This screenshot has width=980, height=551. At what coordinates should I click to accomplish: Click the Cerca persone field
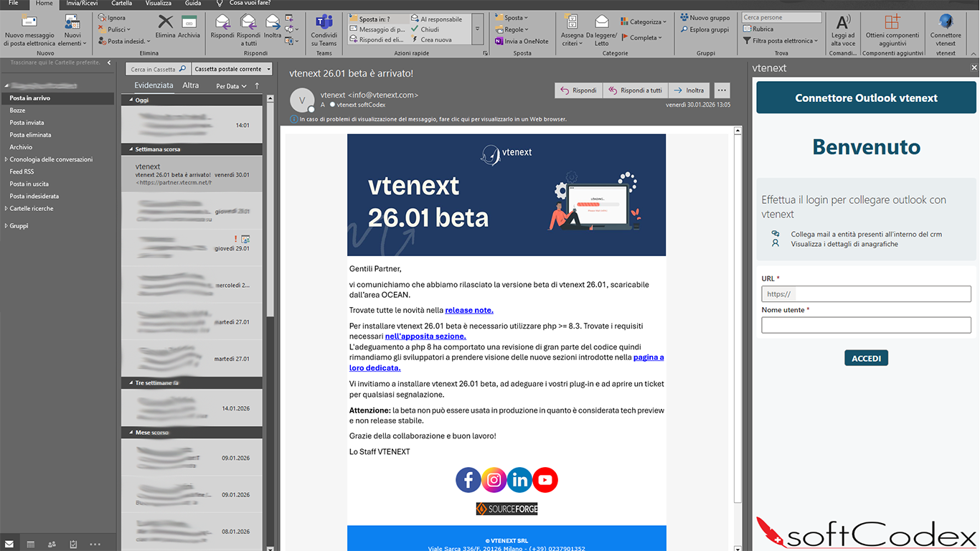point(781,17)
